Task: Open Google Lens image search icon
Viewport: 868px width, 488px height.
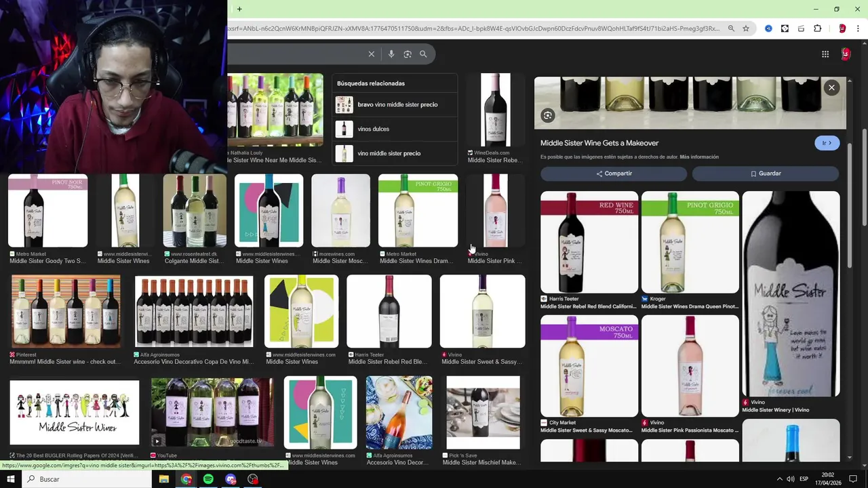Action: coord(408,54)
